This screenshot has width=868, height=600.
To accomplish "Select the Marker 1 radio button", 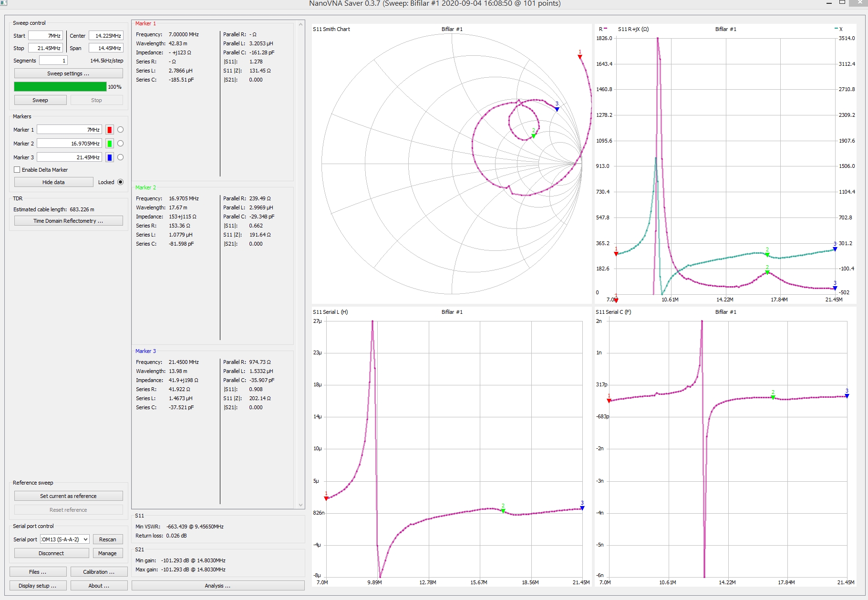I will click(x=120, y=130).
